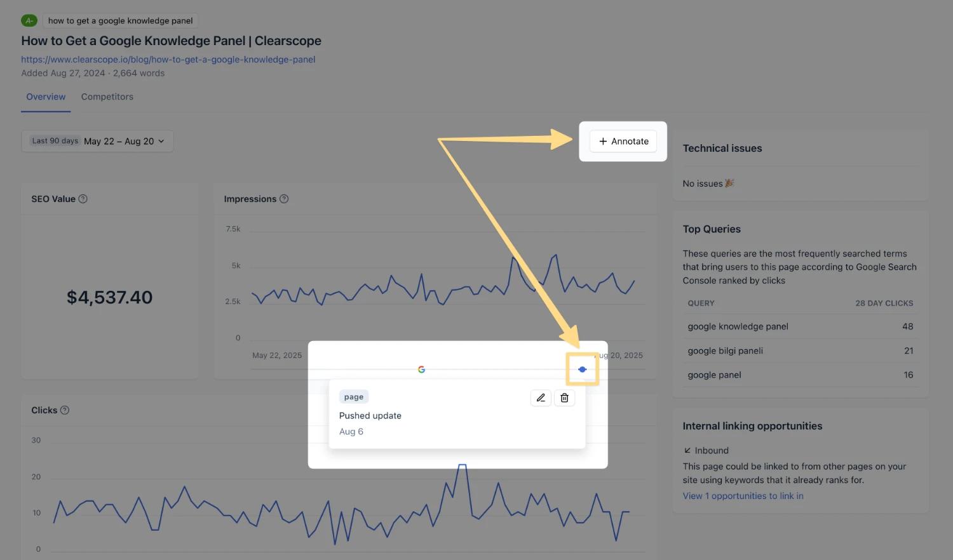Select the blue annotation dot marker
This screenshot has width=953, height=560.
pyautogui.click(x=583, y=370)
